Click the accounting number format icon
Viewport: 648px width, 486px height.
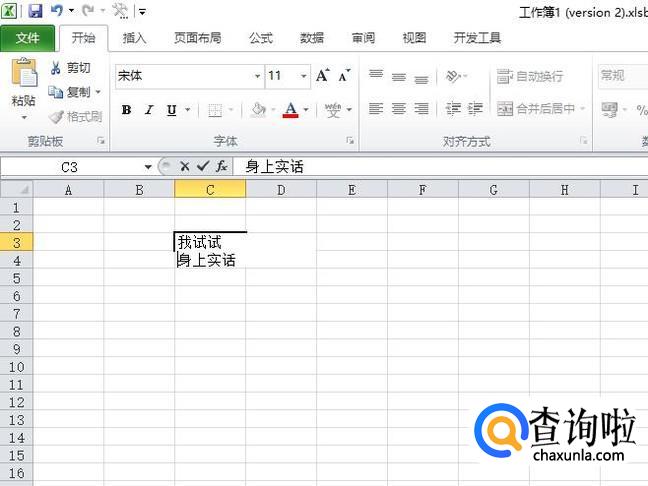[610, 110]
